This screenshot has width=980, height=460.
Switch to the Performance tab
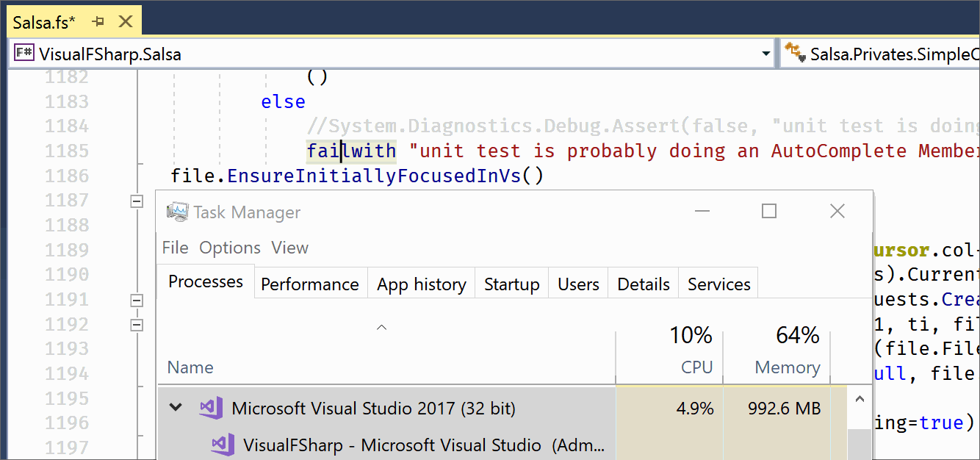click(310, 284)
